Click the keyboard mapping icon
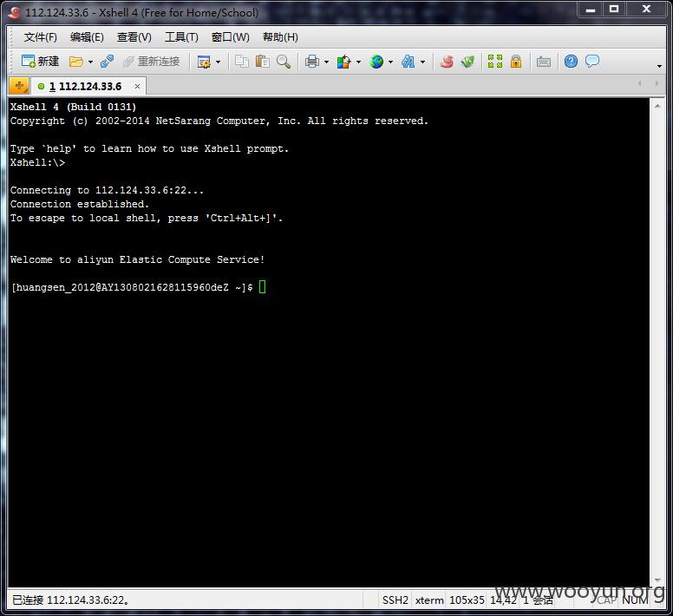 click(544, 62)
